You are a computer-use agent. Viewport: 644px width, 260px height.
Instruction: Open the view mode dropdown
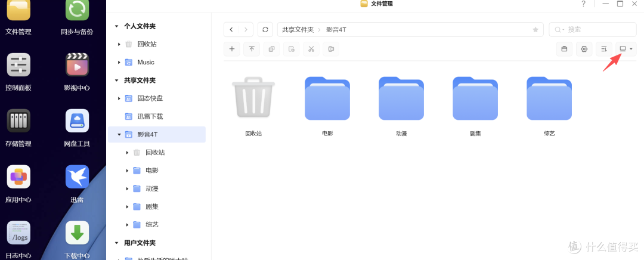[x=626, y=49]
